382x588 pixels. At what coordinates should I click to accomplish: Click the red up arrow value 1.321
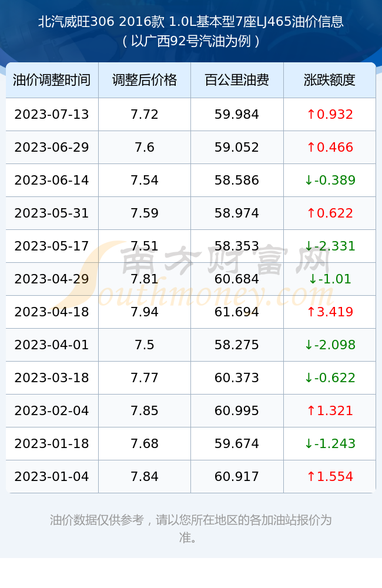(330, 410)
